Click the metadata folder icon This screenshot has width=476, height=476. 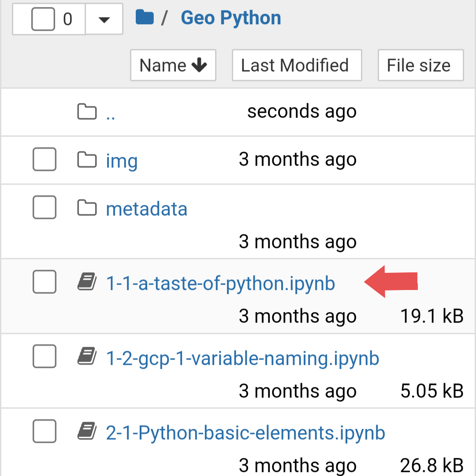(x=87, y=207)
